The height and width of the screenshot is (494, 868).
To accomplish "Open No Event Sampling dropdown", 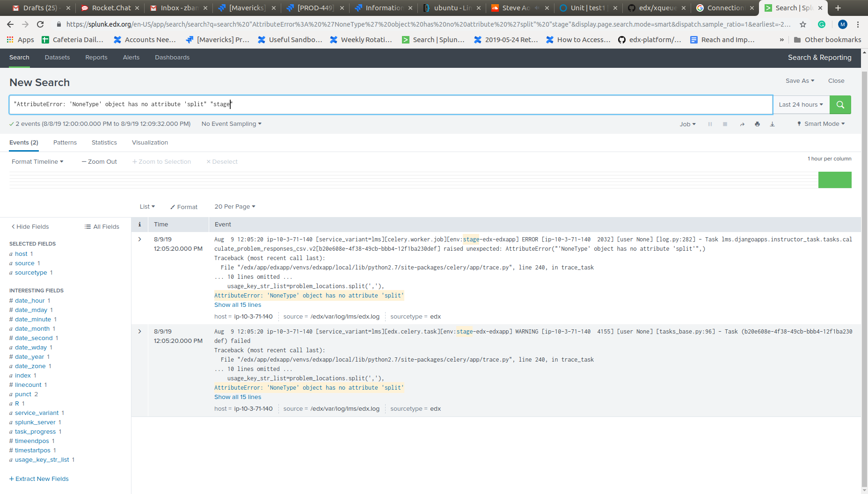I will pyautogui.click(x=232, y=124).
